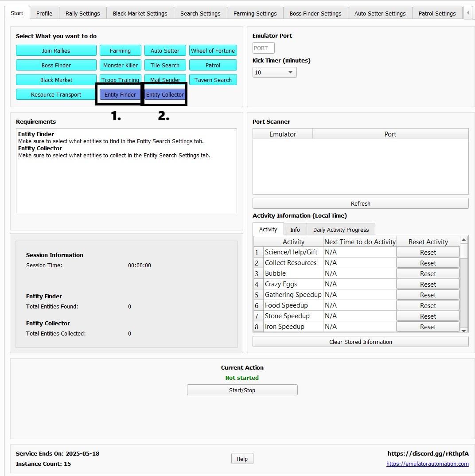Toggle the Resource Transport activity
The image size is (475, 476).
click(x=56, y=94)
